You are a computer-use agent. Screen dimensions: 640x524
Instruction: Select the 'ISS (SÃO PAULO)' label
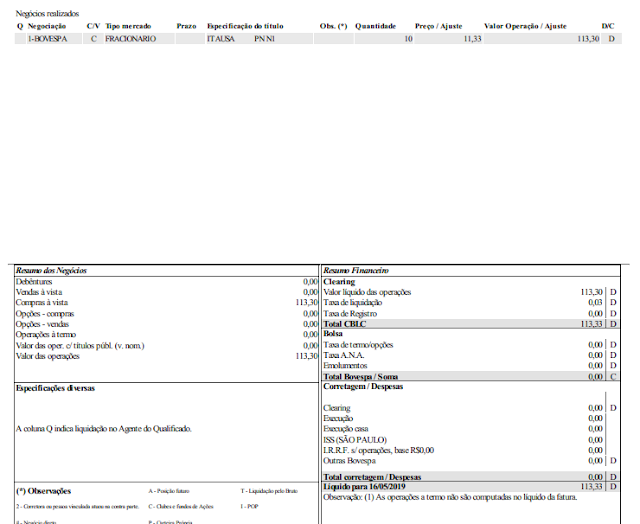point(355,440)
